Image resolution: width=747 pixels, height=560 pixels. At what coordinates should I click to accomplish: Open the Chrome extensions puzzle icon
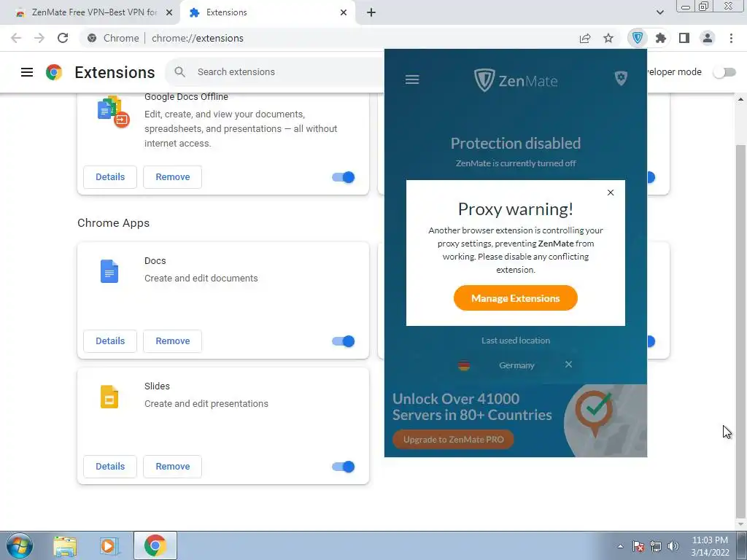click(x=660, y=38)
